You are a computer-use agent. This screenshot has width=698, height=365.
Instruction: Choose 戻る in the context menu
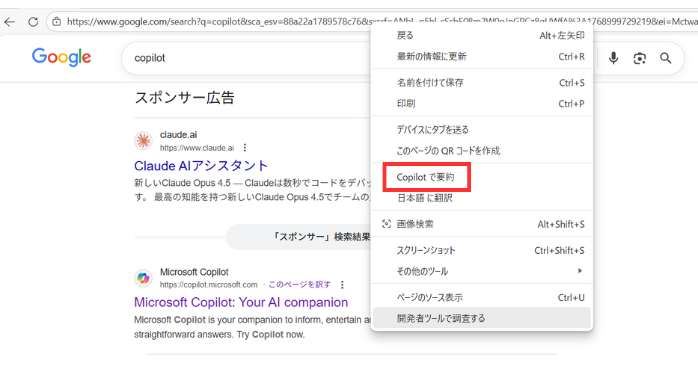pyautogui.click(x=482, y=36)
